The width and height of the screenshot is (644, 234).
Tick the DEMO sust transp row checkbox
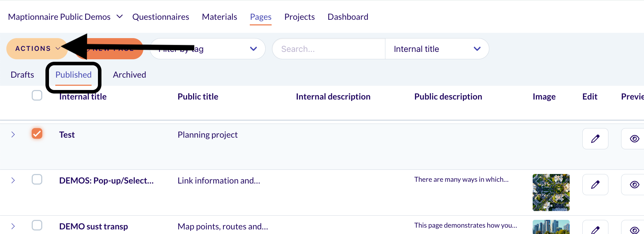(x=37, y=225)
